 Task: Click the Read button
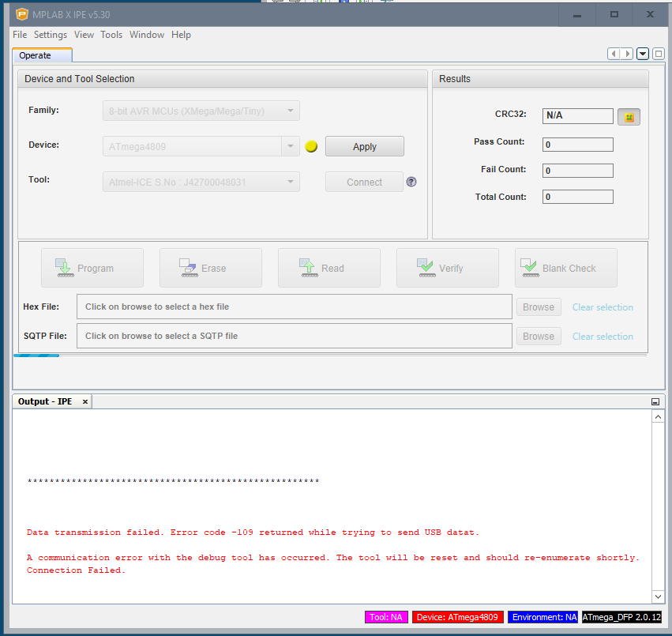[328, 268]
